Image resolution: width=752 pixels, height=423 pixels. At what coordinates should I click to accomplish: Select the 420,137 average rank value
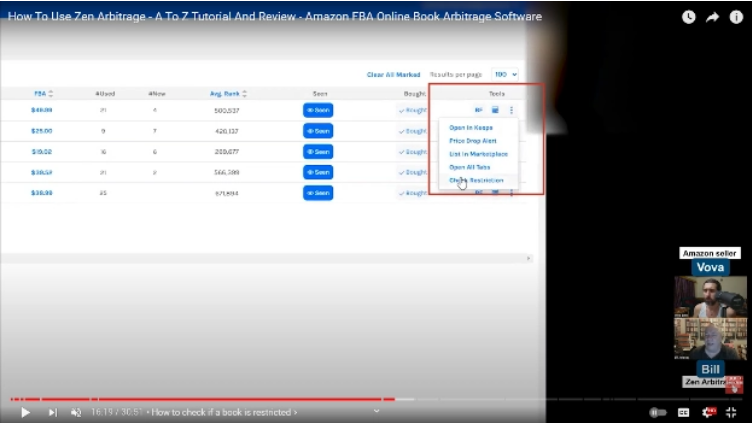point(226,131)
